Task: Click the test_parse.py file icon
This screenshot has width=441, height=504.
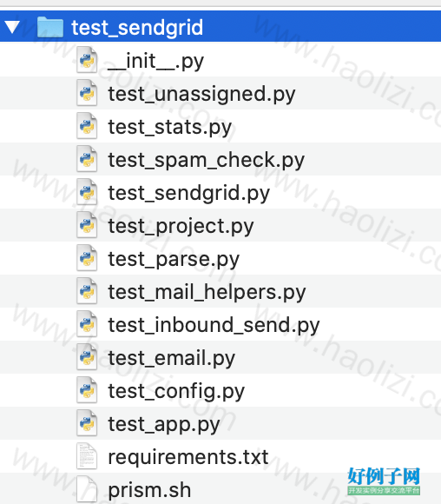Action: pyautogui.click(x=87, y=258)
